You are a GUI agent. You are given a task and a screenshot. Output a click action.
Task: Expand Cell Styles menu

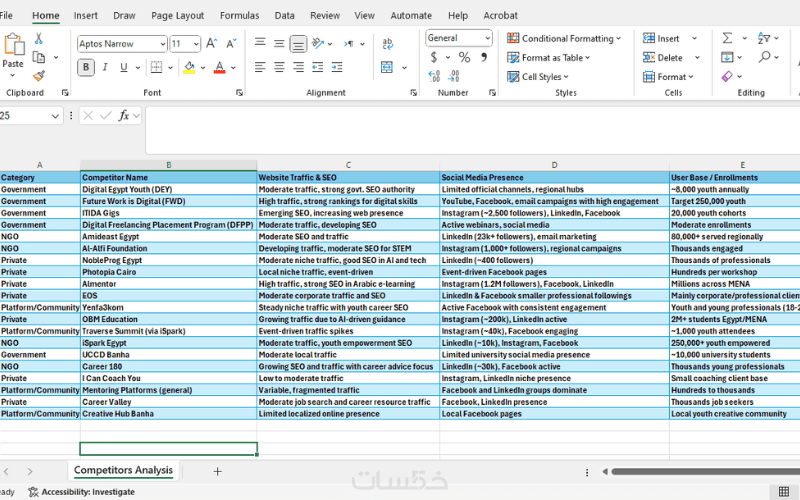[x=538, y=77]
